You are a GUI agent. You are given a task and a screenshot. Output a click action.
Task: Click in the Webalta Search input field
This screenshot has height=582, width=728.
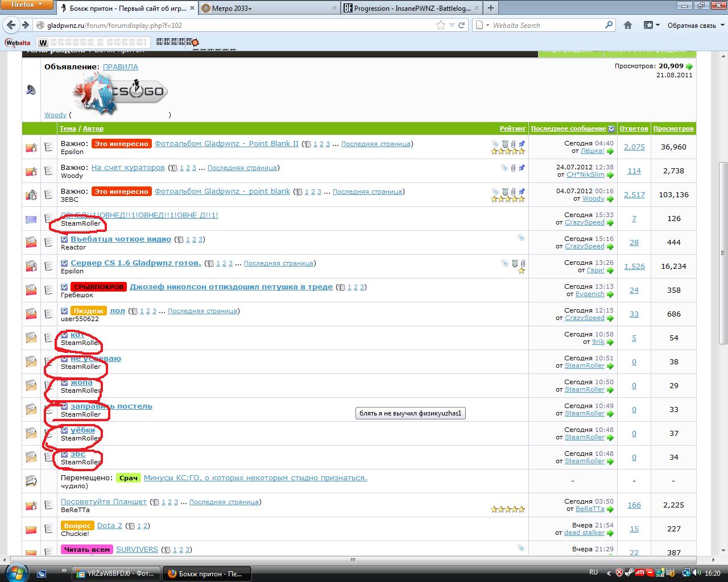pyautogui.click(x=546, y=25)
